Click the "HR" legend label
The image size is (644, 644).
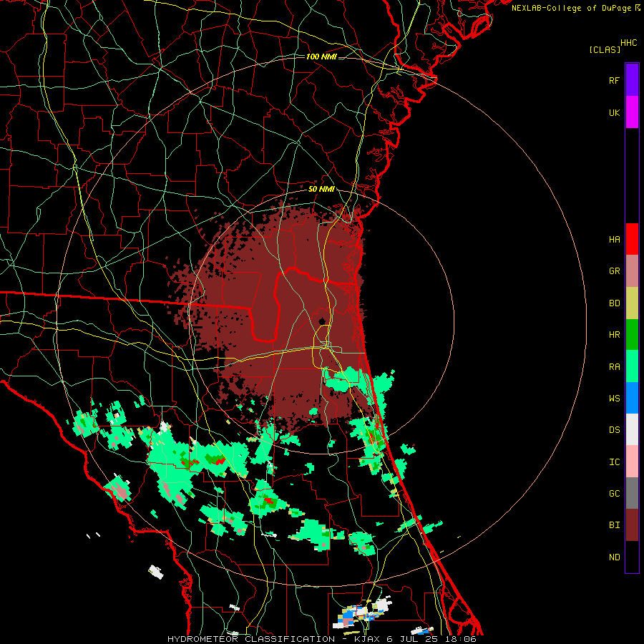point(614,334)
